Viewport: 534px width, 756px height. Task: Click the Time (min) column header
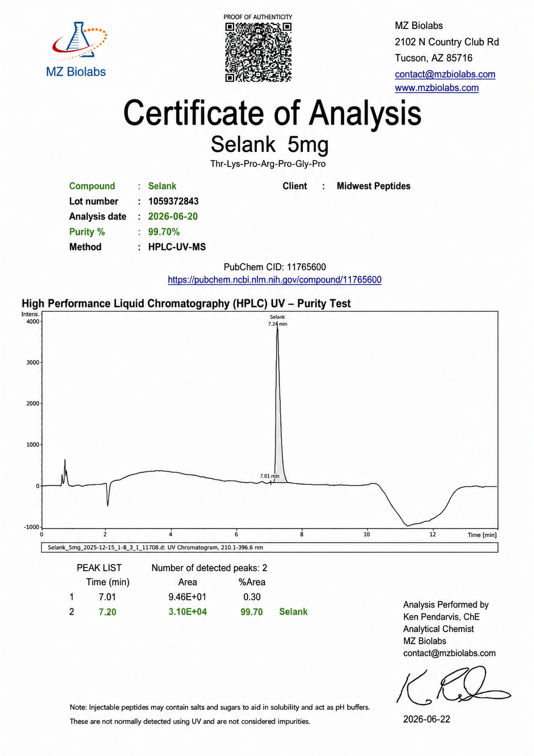(x=108, y=582)
